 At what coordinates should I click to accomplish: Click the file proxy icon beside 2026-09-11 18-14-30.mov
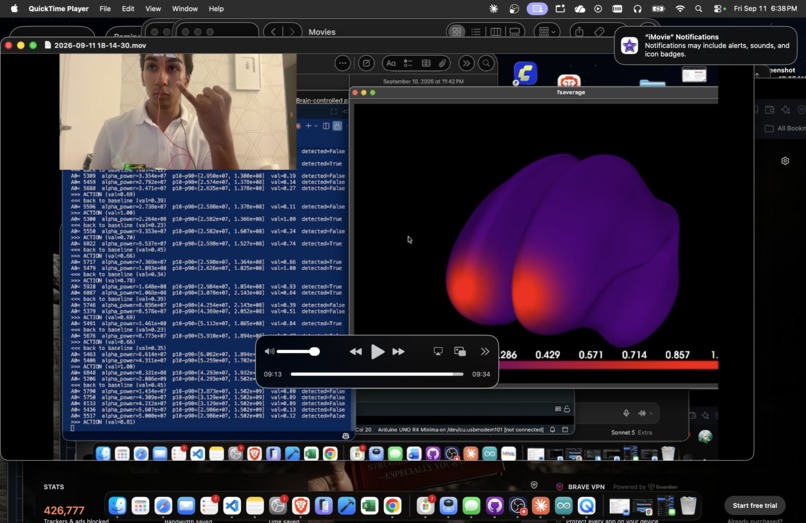[x=48, y=45]
